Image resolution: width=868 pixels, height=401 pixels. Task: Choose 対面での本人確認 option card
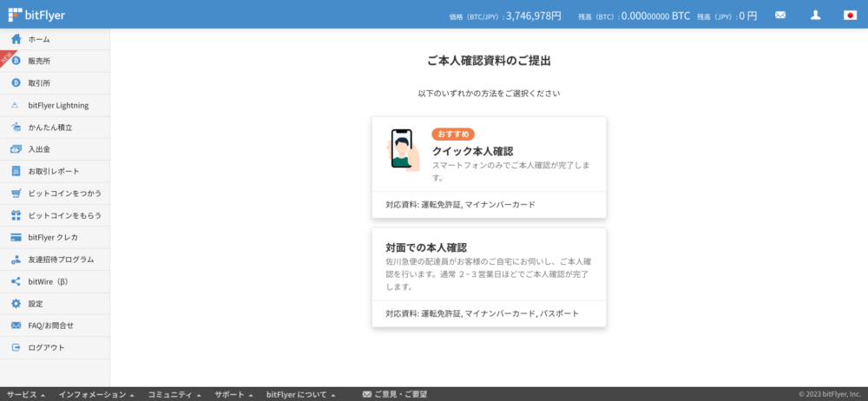[489, 278]
